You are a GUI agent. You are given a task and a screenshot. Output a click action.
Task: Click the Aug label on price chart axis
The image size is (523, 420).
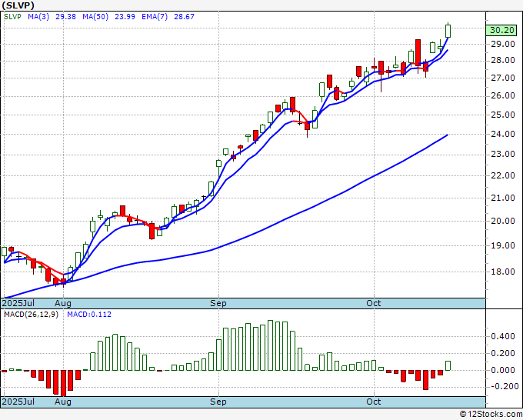tap(63, 303)
